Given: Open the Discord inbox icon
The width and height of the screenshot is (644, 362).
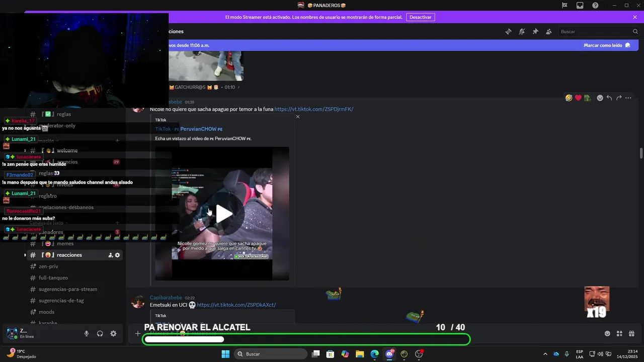Looking at the screenshot, I should (580, 6).
